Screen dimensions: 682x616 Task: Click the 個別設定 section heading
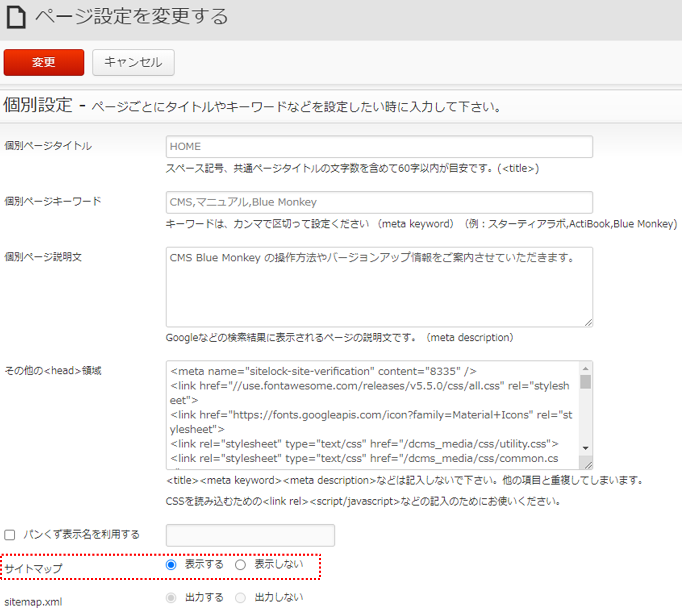[38, 105]
